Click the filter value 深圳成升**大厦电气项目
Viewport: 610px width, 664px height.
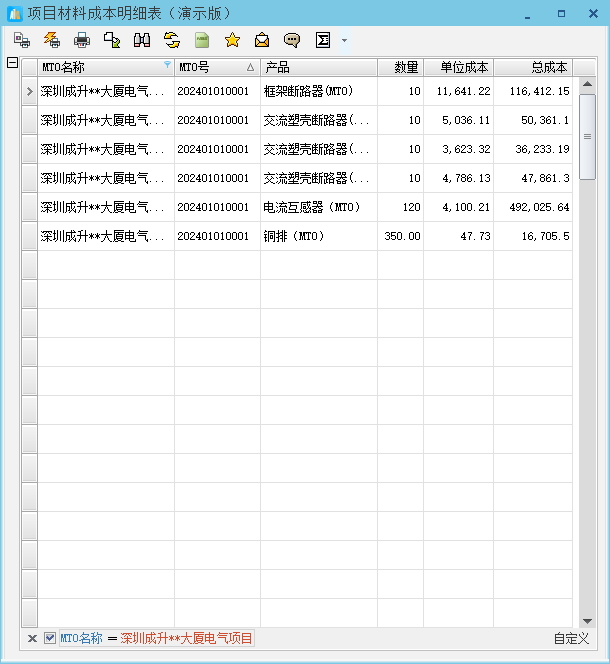(186, 638)
